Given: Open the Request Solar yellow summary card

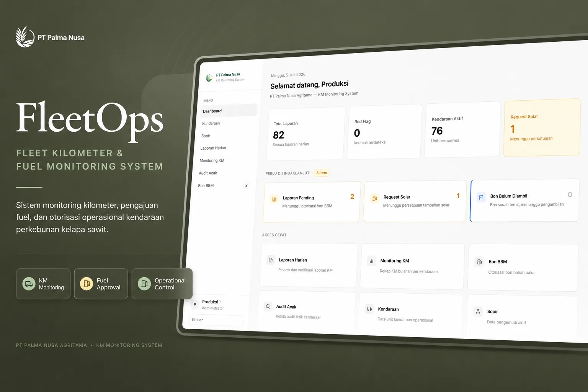Looking at the screenshot, I should click(x=542, y=127).
